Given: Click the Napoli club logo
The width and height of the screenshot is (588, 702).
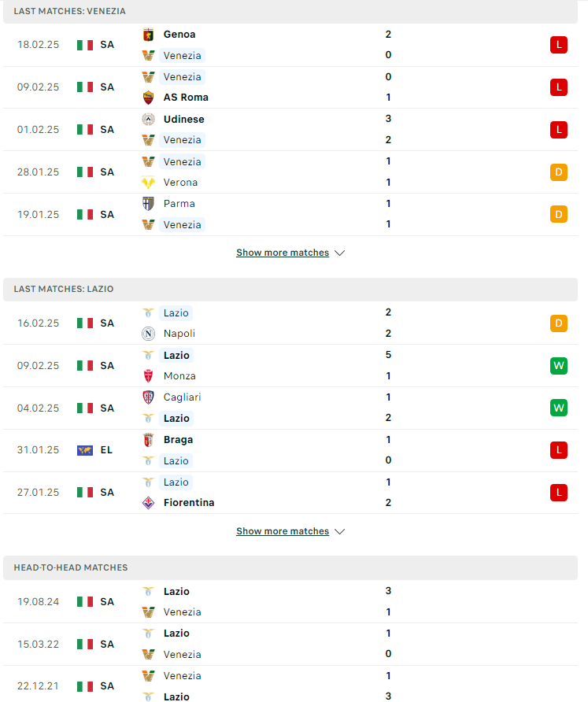Looking at the screenshot, I should (x=148, y=334).
